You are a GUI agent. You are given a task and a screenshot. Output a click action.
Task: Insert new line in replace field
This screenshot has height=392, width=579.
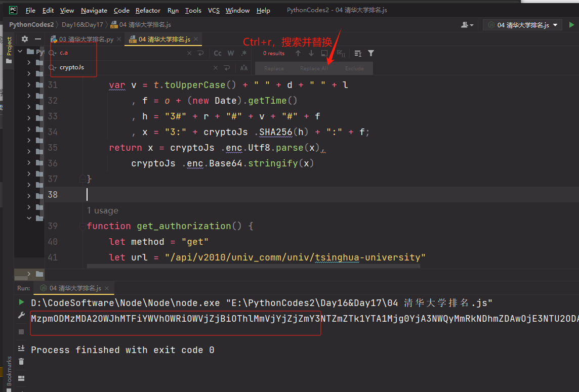[227, 68]
